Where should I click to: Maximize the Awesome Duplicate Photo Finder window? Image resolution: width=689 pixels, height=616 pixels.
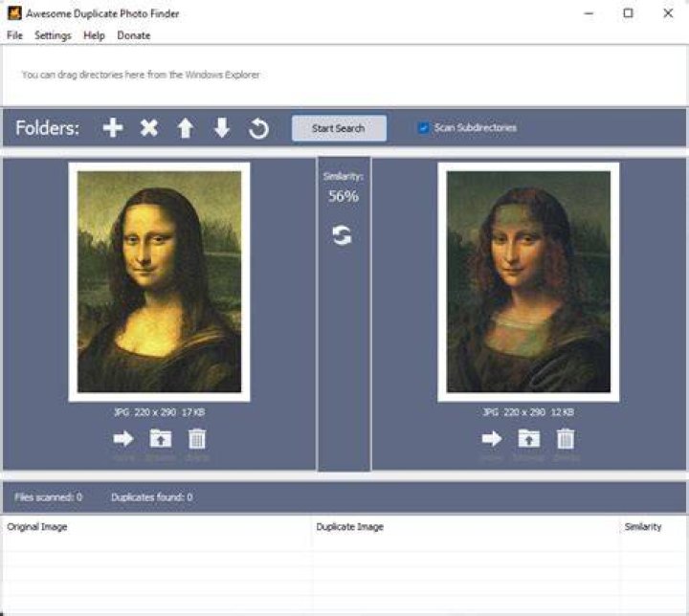[629, 13]
